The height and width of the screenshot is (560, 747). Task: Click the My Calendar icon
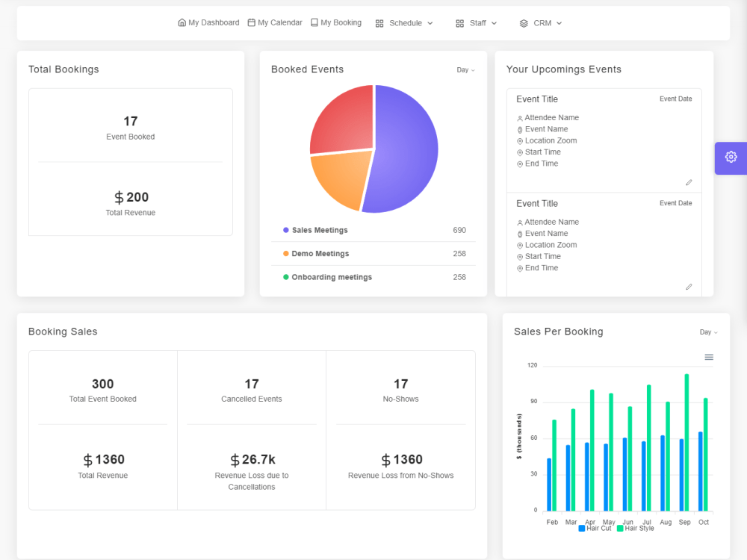pyautogui.click(x=252, y=22)
